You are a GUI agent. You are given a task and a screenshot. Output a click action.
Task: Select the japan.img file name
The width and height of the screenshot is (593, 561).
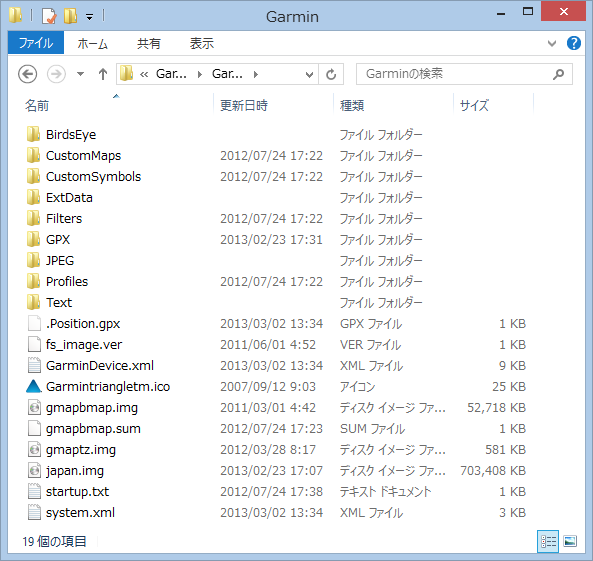point(75,471)
